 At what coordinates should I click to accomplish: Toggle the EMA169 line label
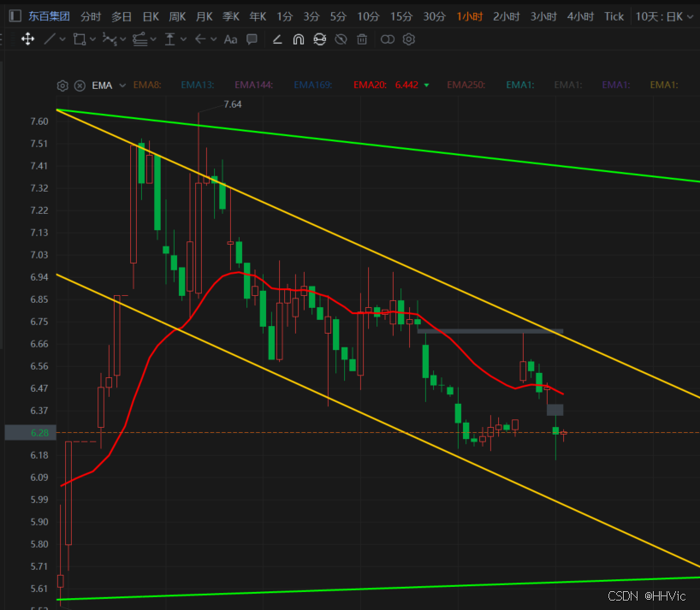coord(313,86)
